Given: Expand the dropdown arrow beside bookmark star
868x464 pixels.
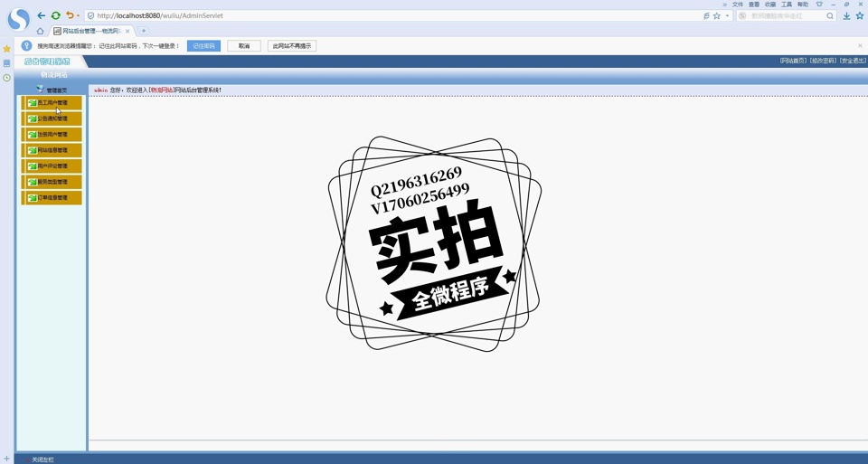Looking at the screenshot, I should tap(727, 15).
